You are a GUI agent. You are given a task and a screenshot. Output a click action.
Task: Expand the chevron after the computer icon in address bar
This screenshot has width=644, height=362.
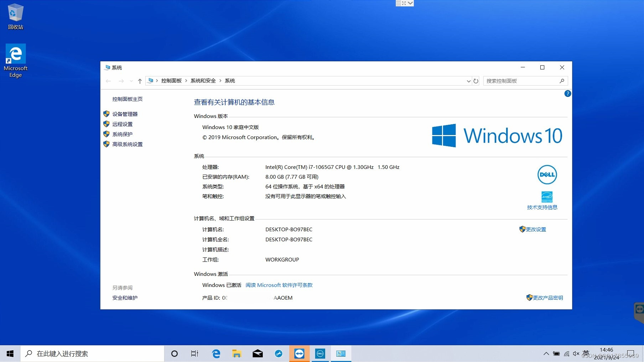pyautogui.click(x=157, y=81)
